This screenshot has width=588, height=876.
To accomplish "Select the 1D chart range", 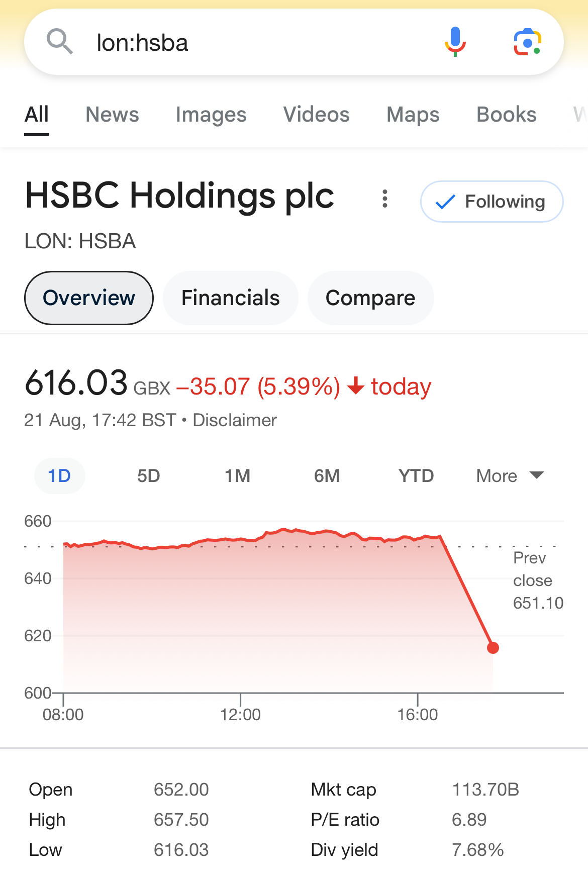I will coord(59,475).
